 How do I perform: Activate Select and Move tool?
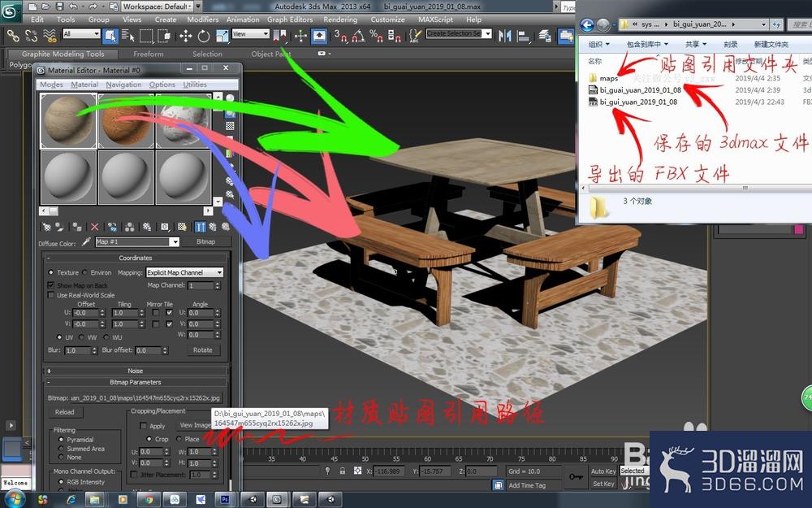point(185,35)
